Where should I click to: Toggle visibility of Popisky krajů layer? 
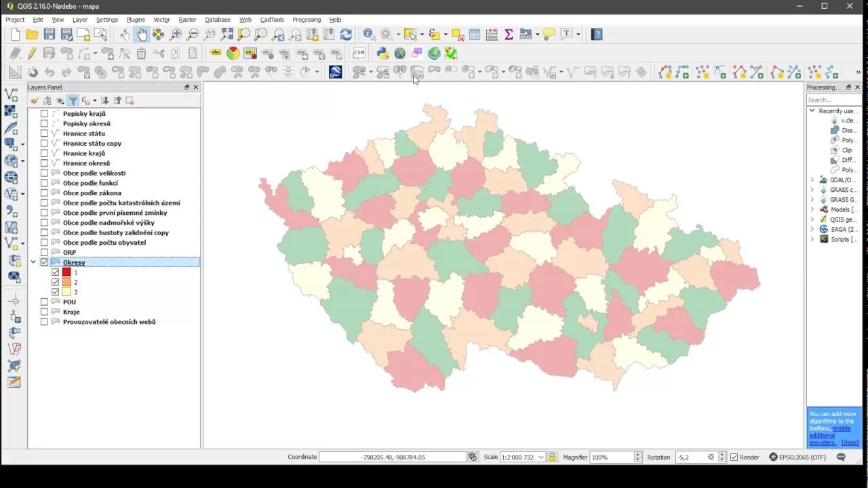(x=44, y=114)
